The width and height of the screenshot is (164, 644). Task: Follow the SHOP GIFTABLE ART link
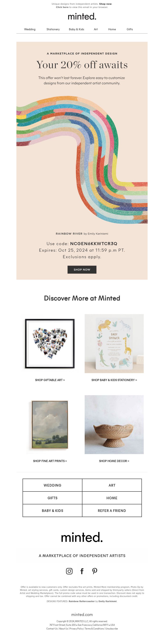click(50, 380)
